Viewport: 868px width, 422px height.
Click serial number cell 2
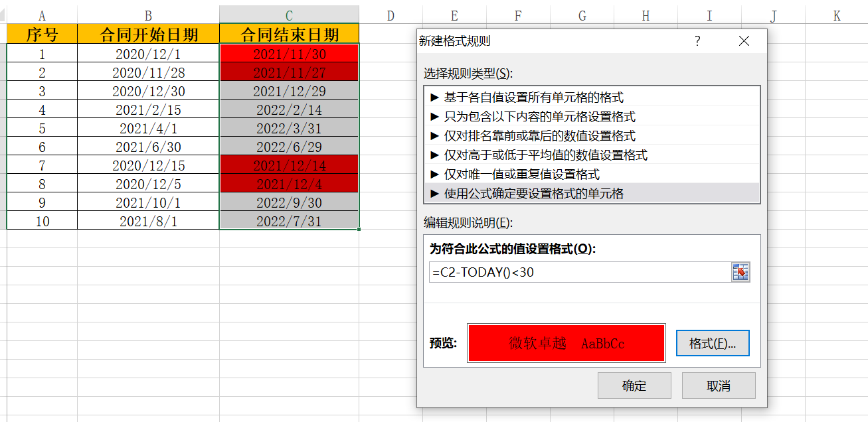[x=42, y=72]
